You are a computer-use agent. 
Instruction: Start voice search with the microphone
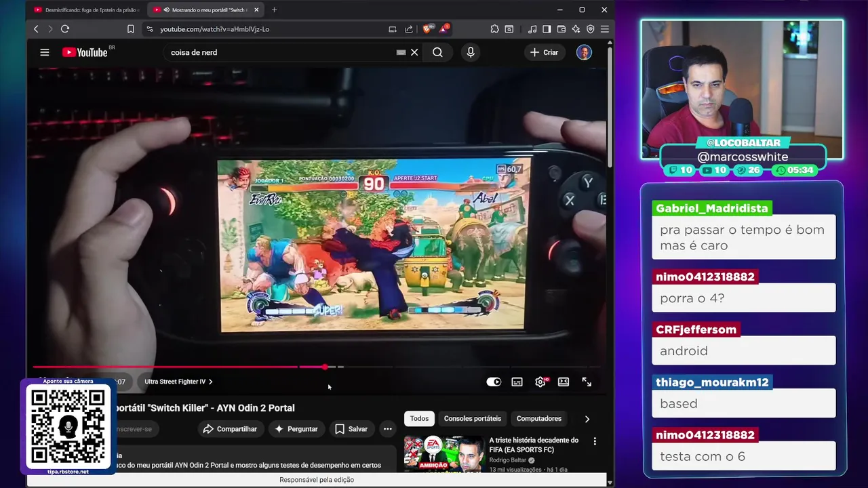tap(471, 52)
